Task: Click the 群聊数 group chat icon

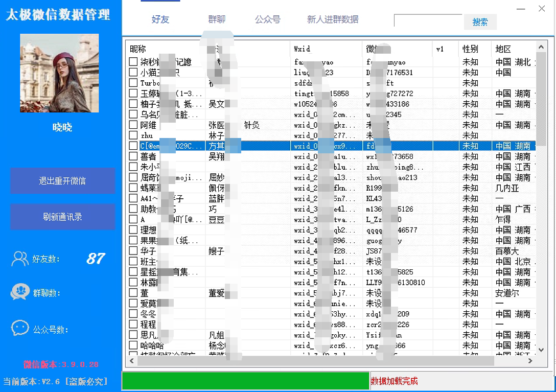Action: coord(19,292)
